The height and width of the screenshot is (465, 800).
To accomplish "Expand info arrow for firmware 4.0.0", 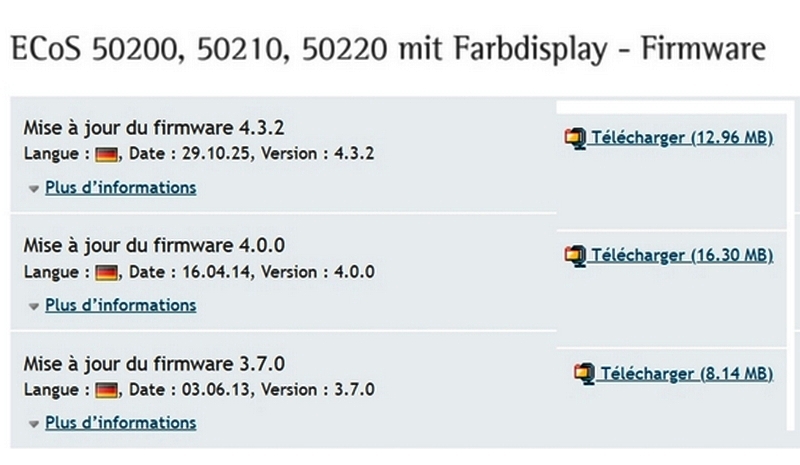I will pos(34,305).
